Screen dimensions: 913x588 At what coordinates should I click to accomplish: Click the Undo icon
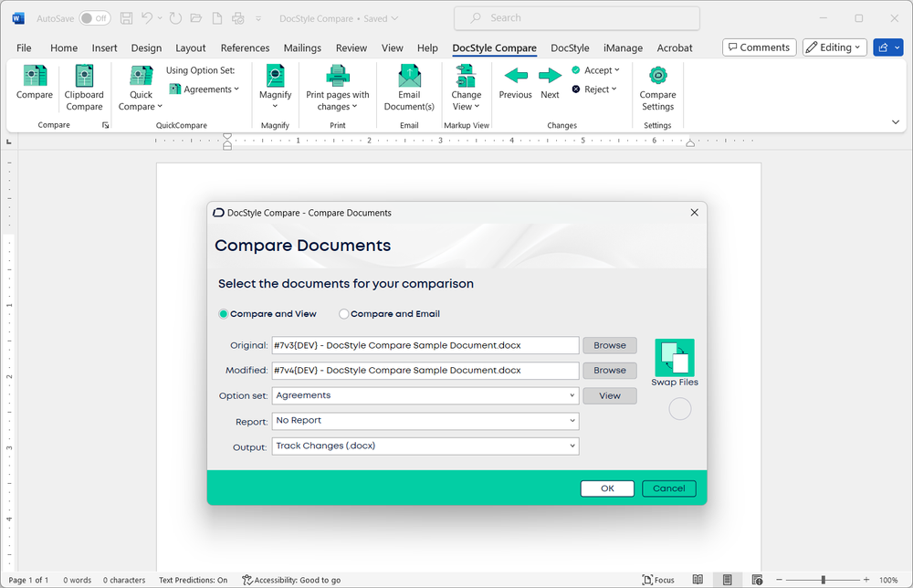point(147,18)
